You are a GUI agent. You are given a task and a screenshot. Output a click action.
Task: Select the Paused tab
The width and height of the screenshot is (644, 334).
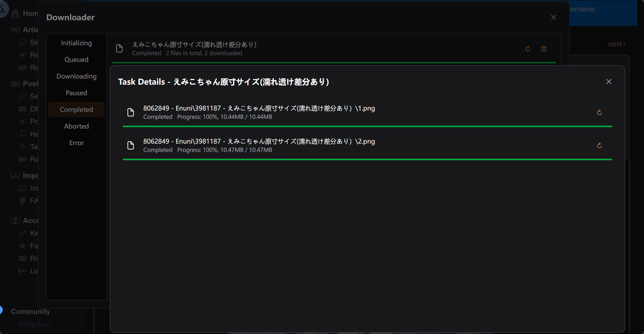point(76,93)
